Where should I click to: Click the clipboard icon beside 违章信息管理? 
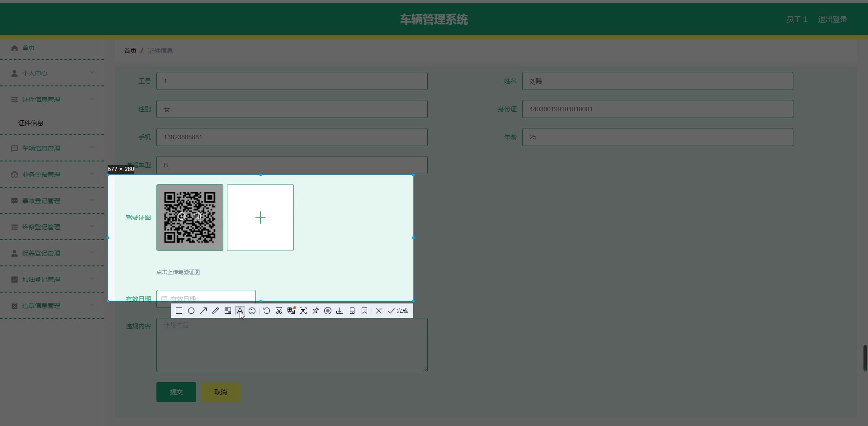[x=14, y=306]
